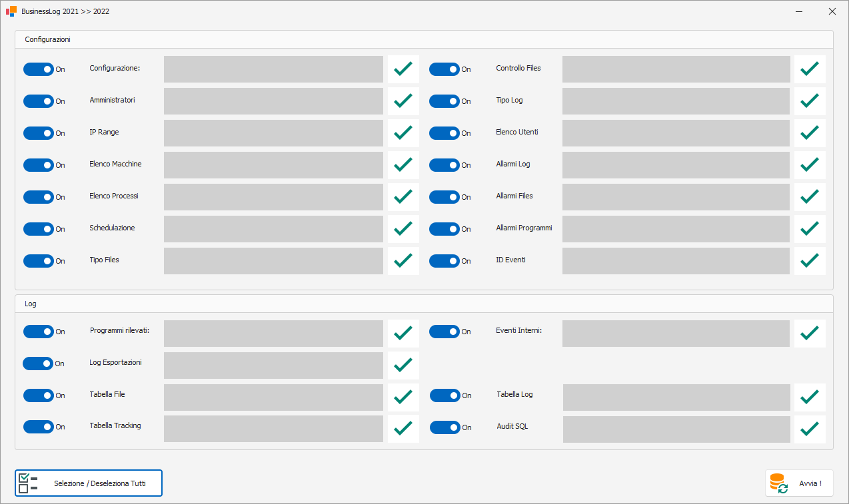Click the Eventi Interni gray status field

[x=676, y=334]
